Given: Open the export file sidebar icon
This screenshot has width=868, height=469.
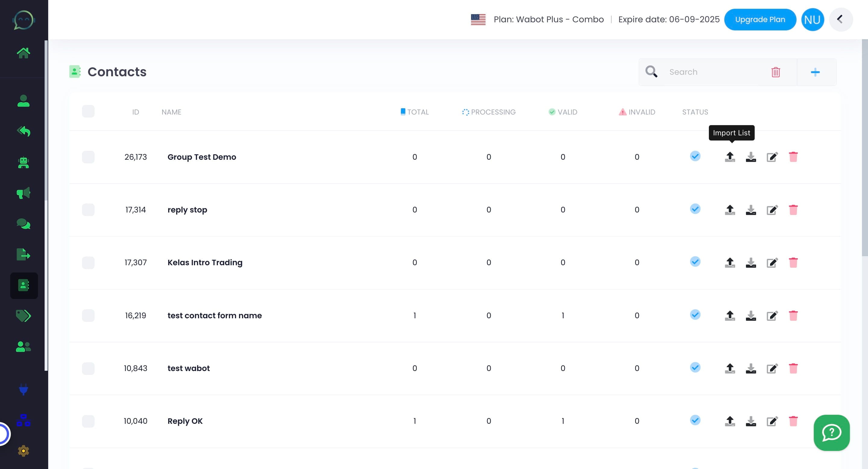Looking at the screenshot, I should [23, 254].
